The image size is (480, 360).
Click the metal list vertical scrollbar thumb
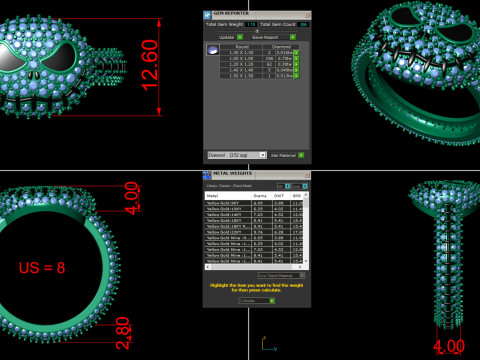pos(306,203)
